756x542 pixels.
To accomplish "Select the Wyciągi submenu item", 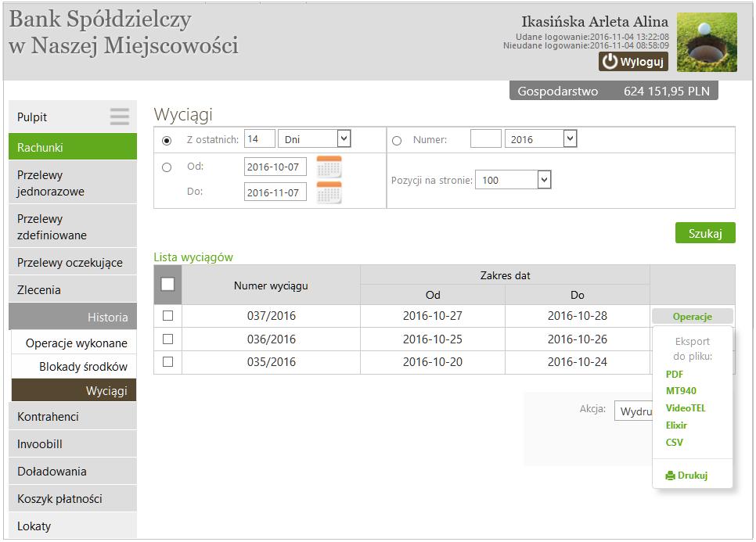I will (x=74, y=390).
